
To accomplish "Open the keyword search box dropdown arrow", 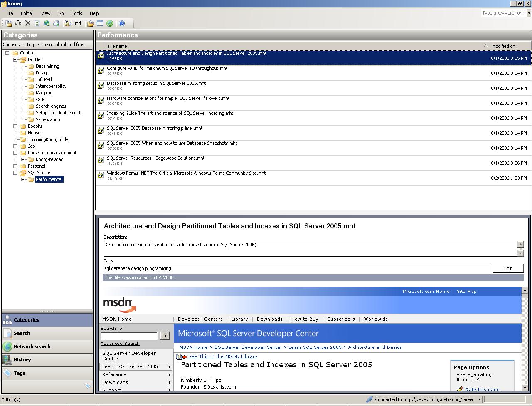I will pos(529,13).
